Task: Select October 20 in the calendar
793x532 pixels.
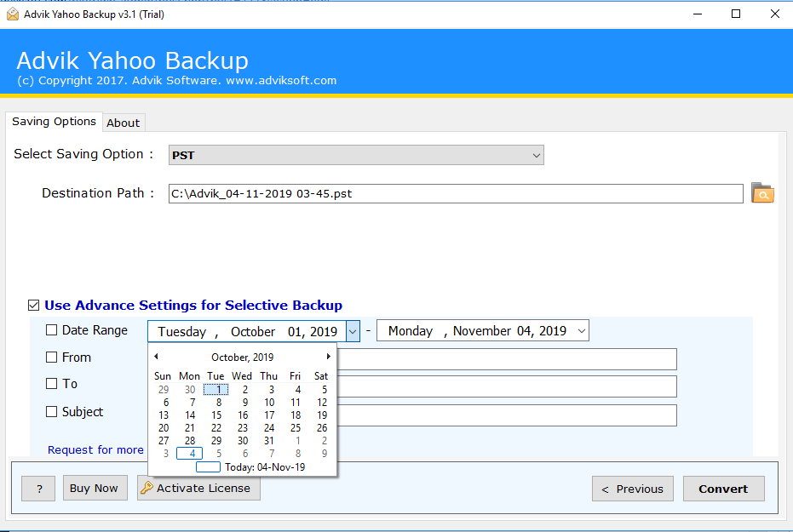Action: pyautogui.click(x=164, y=428)
